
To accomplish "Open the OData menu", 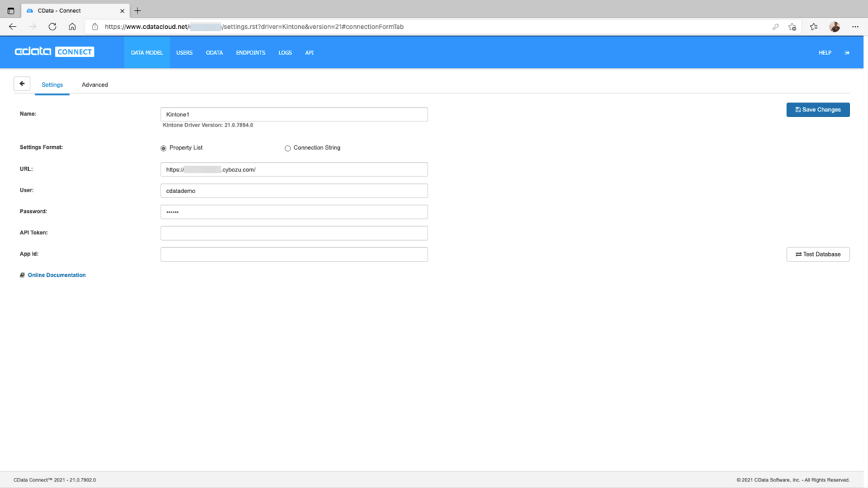I will [x=214, y=53].
